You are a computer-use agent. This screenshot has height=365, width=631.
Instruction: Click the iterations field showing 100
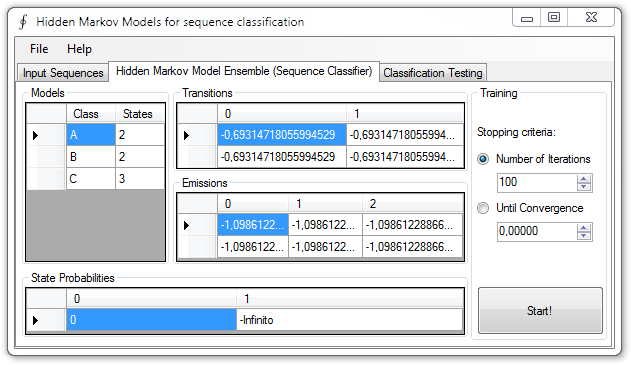click(x=537, y=183)
